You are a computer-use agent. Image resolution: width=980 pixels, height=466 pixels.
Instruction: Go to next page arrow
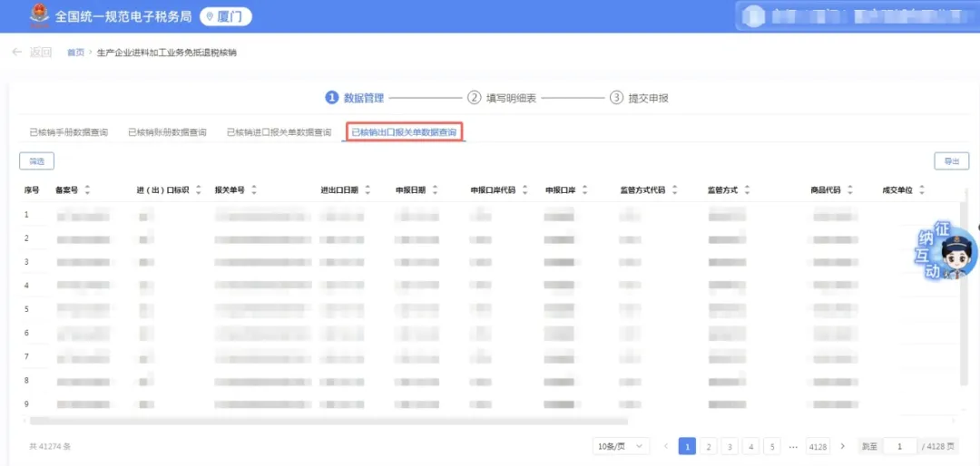click(x=842, y=447)
